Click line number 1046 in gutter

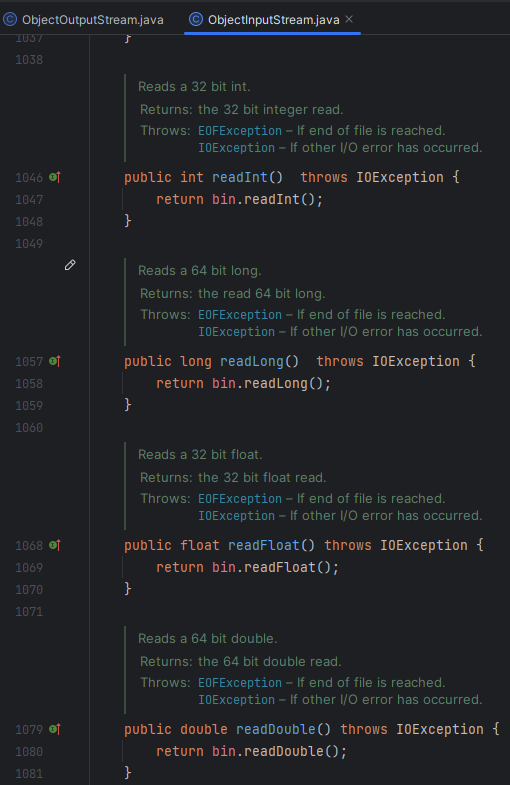pos(29,178)
